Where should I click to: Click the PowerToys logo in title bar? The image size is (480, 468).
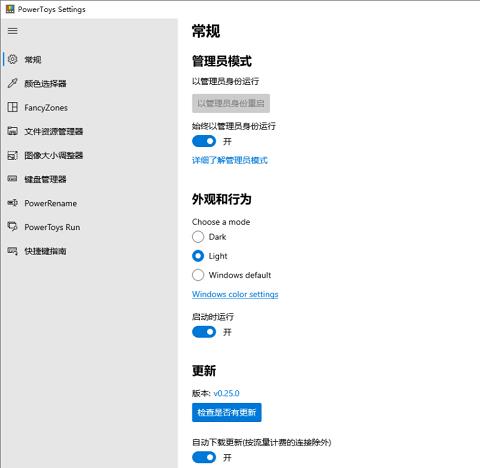coord(10,9)
